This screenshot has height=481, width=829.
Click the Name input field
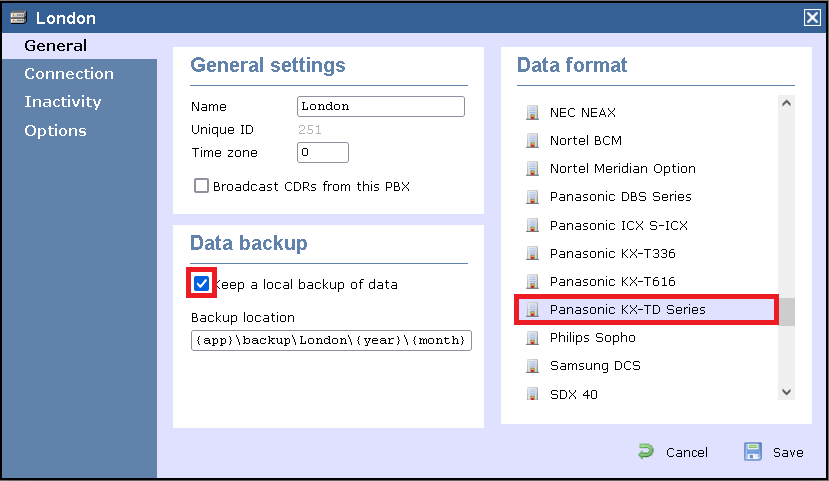coord(380,106)
